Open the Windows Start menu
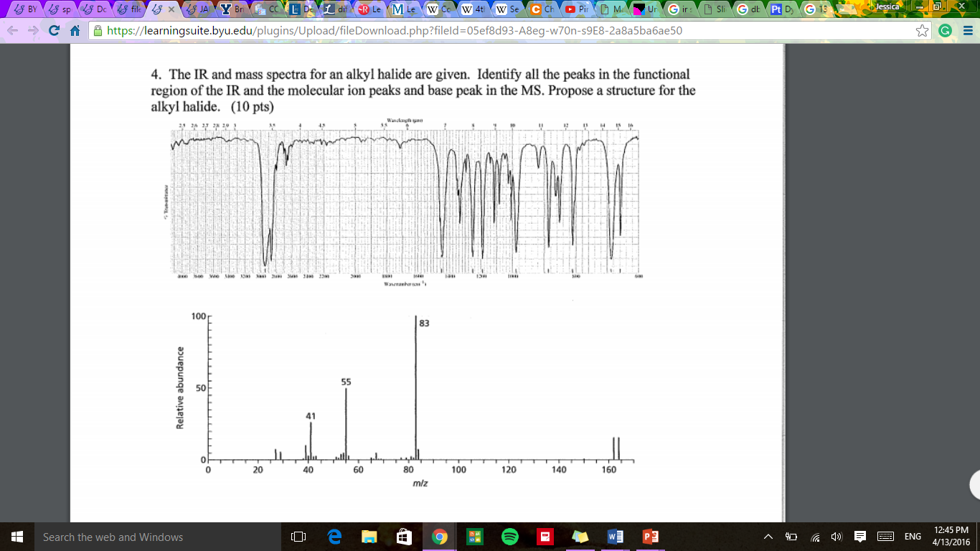This screenshot has width=980, height=551. click(17, 537)
